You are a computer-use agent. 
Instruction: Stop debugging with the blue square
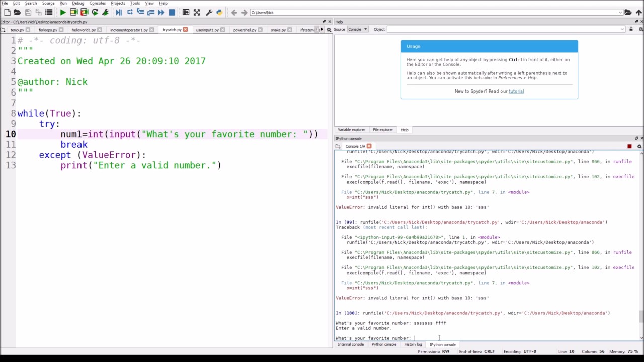coord(172,12)
